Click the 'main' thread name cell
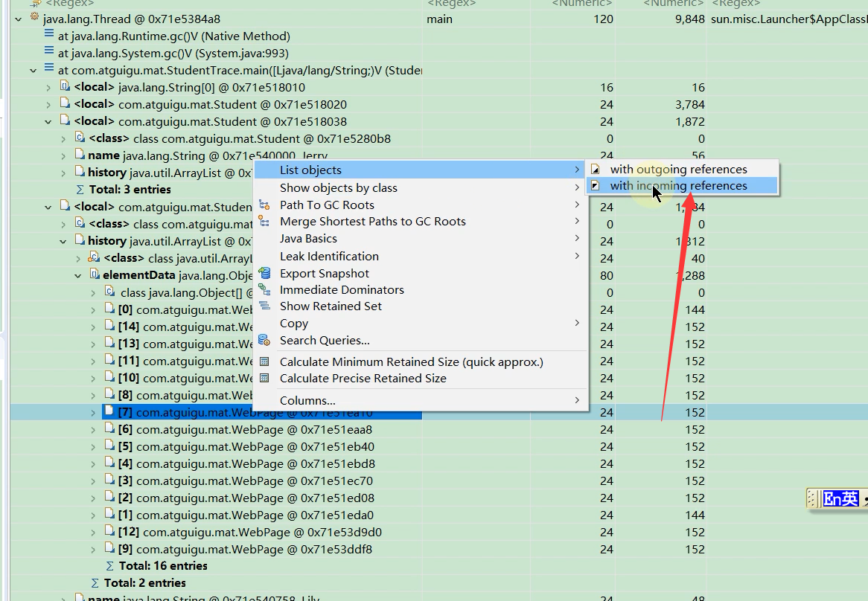Screen dimensions: 868x601 (439, 19)
